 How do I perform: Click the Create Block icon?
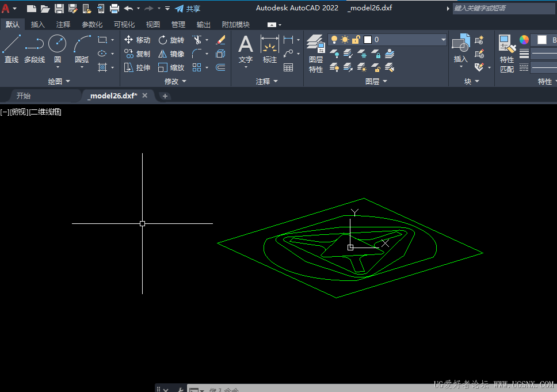(x=479, y=40)
